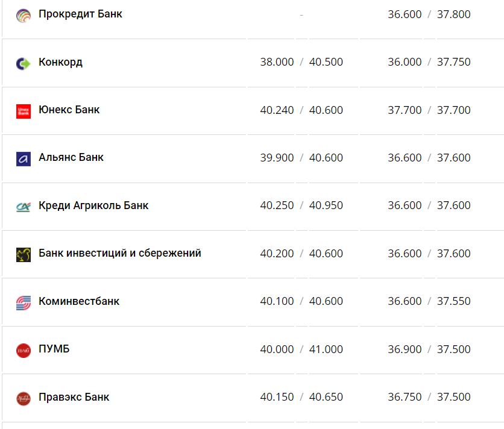The height and width of the screenshot is (429, 504).
Task: Click the Банк инвестиций и сбережений logo
Action: (x=24, y=254)
